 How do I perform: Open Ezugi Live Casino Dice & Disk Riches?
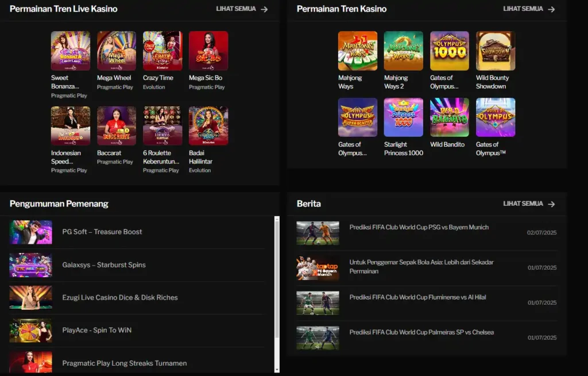coord(120,297)
